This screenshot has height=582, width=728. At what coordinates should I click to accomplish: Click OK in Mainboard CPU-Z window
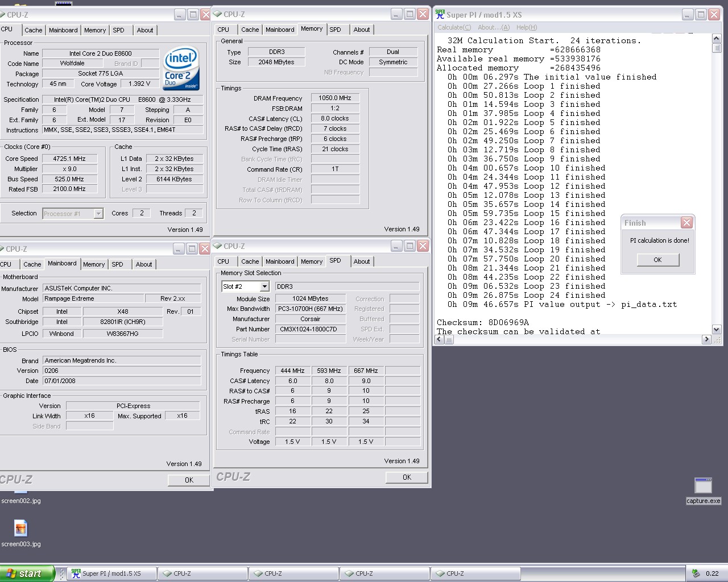coord(189,480)
